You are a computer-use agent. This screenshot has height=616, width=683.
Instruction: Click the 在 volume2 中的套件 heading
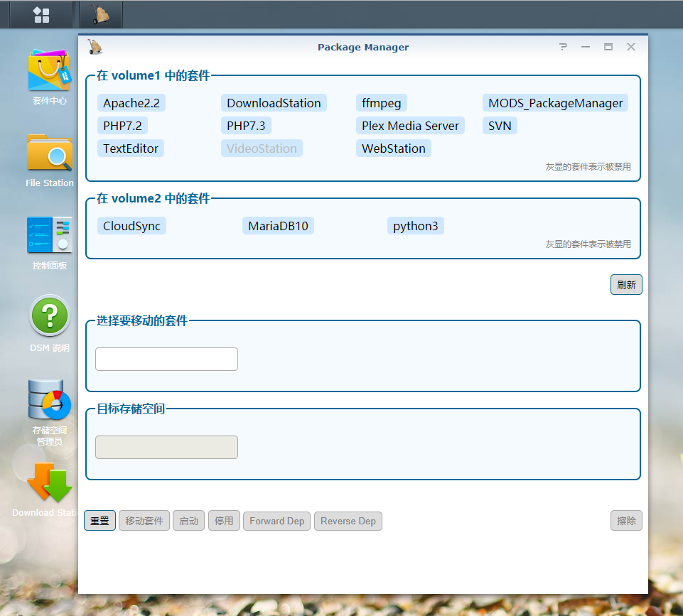pos(154,198)
